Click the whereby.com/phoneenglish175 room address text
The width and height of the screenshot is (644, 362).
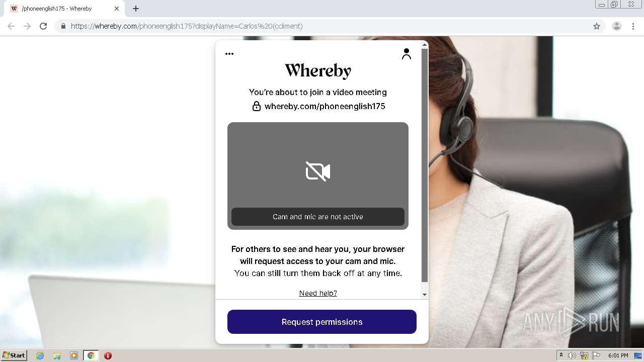click(x=325, y=106)
